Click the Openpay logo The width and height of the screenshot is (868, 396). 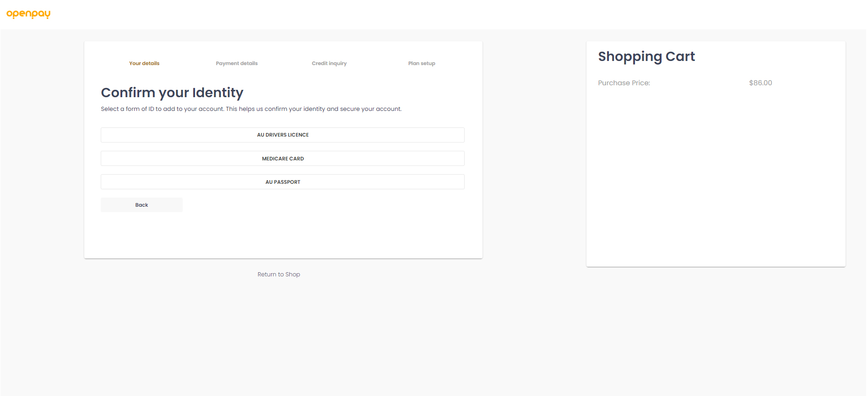coord(28,14)
